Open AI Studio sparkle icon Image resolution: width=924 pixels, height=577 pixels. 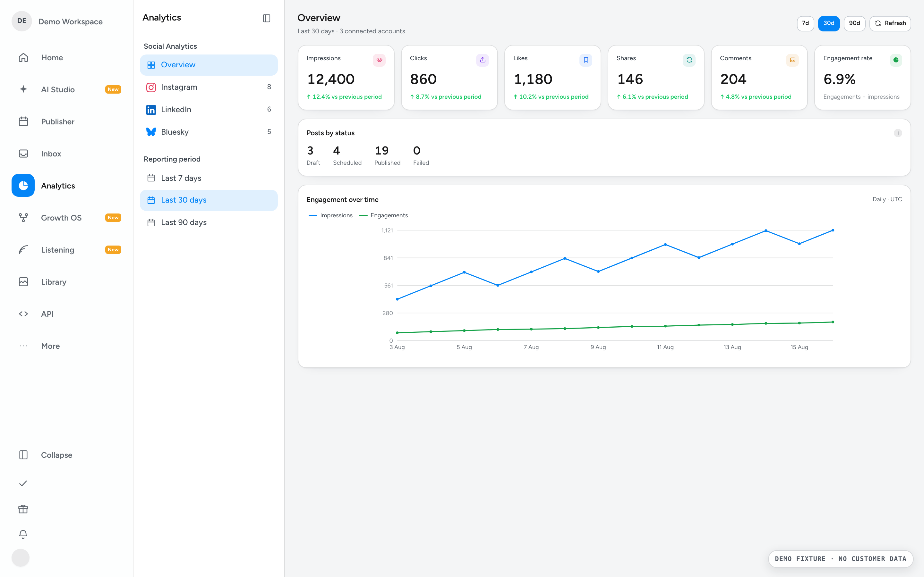coord(23,89)
